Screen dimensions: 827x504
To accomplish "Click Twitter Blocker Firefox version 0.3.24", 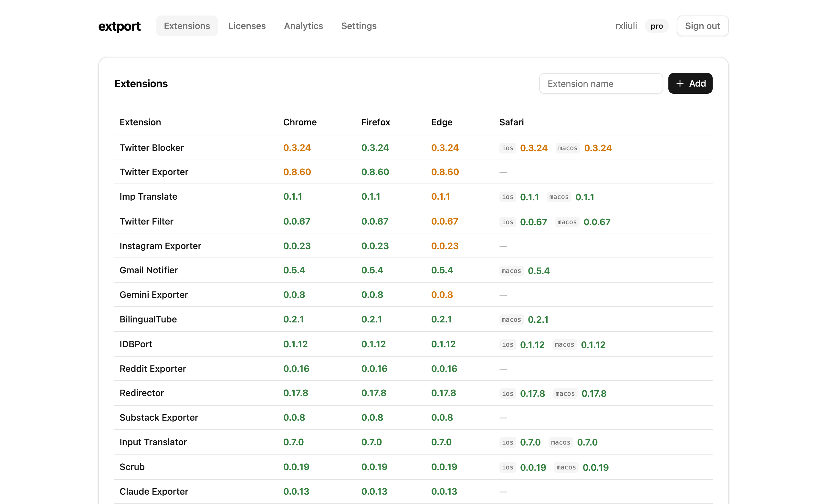I will (x=375, y=148).
